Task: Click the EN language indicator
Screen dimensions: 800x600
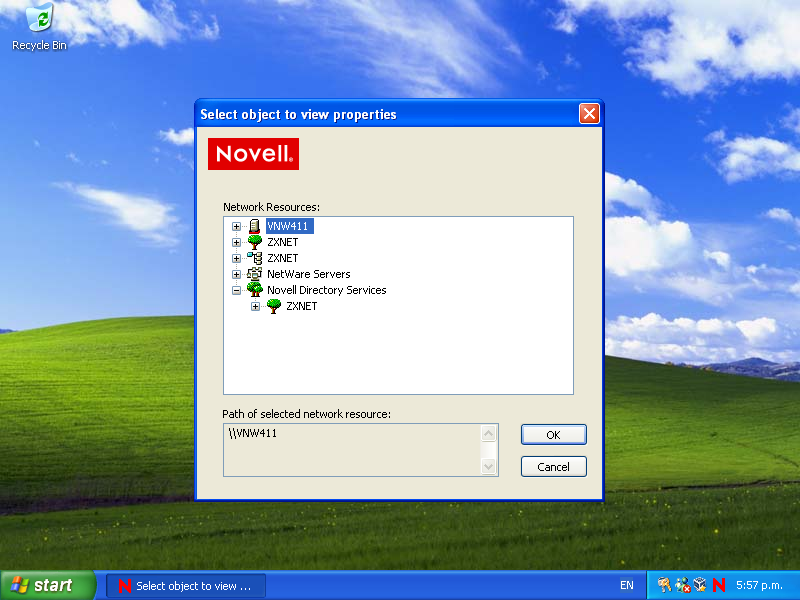Action: pos(627,585)
